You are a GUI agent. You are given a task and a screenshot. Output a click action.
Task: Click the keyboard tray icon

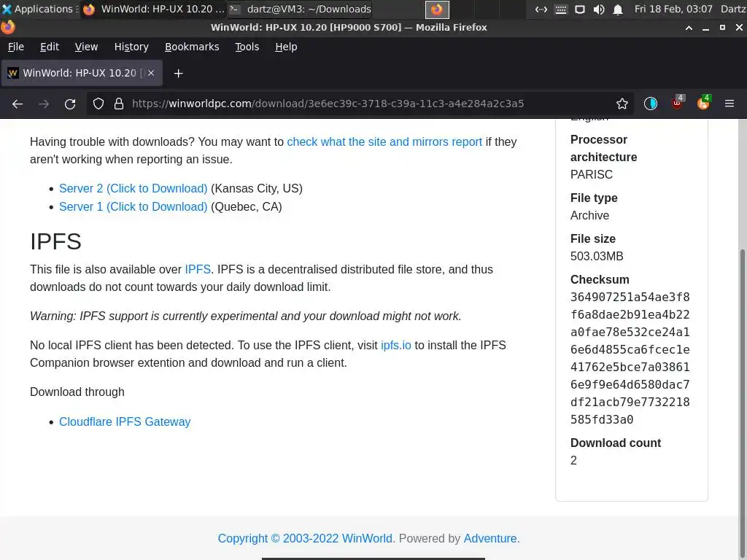click(x=561, y=9)
